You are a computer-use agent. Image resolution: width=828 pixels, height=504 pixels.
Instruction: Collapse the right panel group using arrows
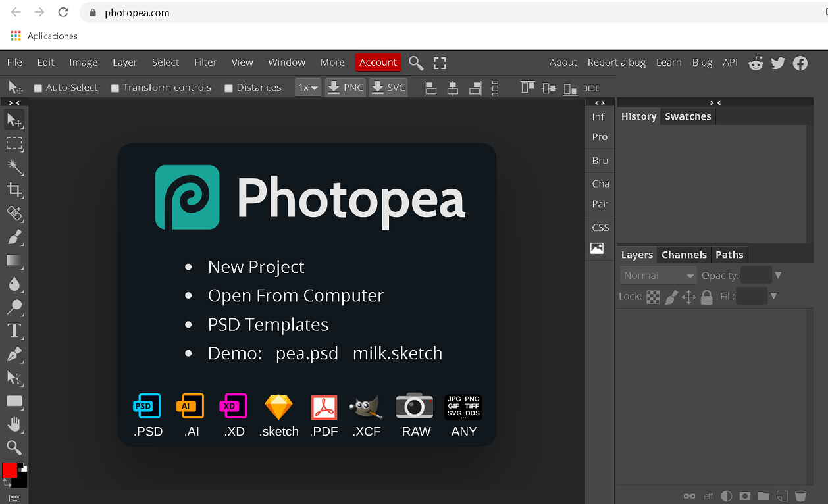(715, 103)
